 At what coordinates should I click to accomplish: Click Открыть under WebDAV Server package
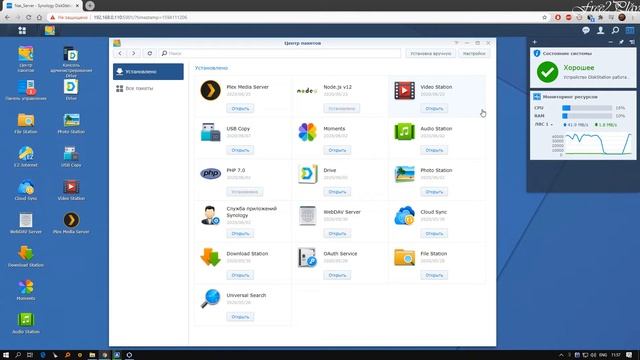[x=337, y=233]
